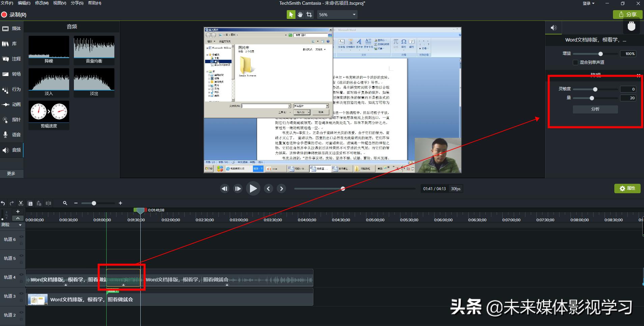Lock 轨道 5 with its lock icon
644x326 pixels.
[x=21, y=262]
